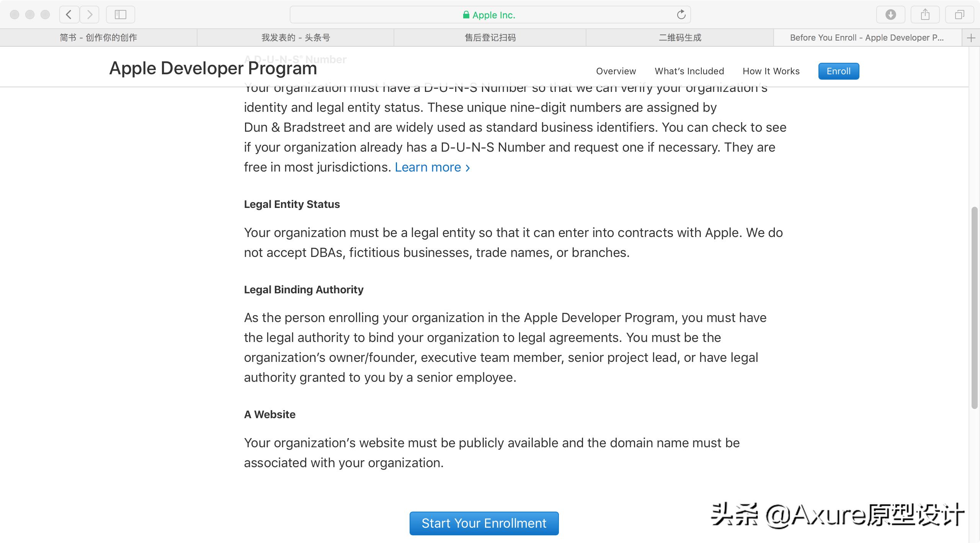Add a new tab with the plus button
The width and height of the screenshot is (980, 543).
coord(971,38)
